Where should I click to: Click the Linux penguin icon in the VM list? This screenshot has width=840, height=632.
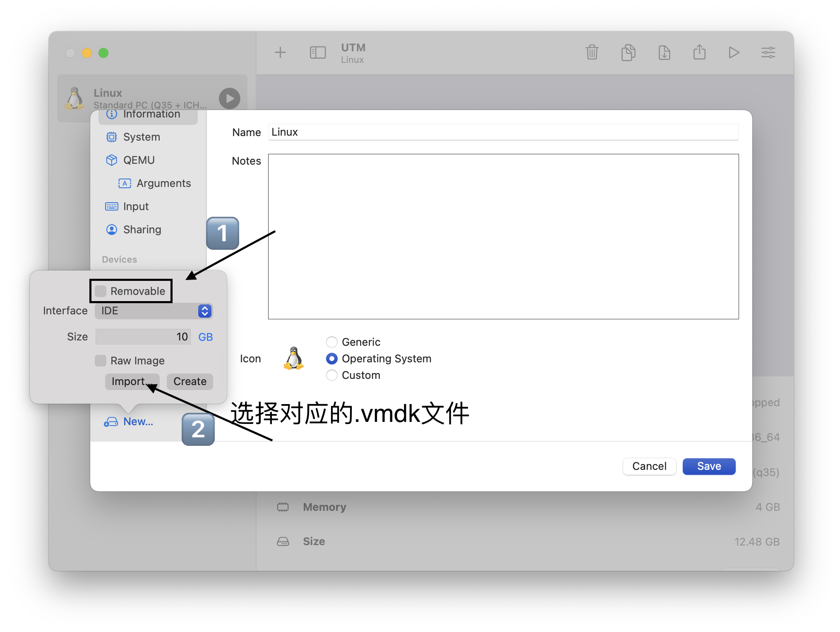coord(74,98)
